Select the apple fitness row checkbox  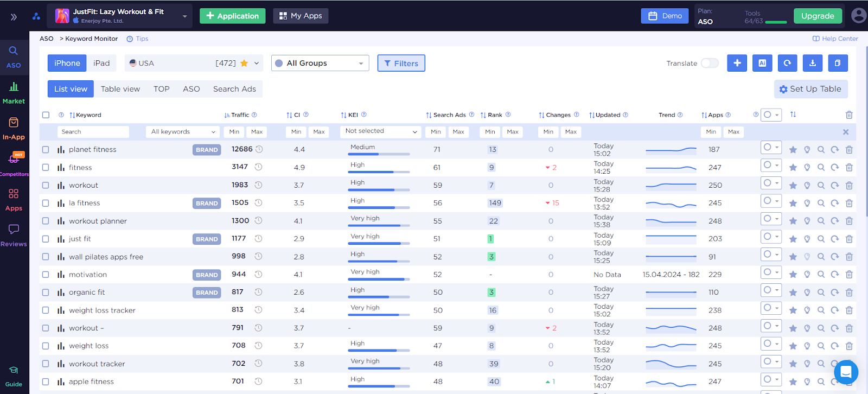click(46, 382)
